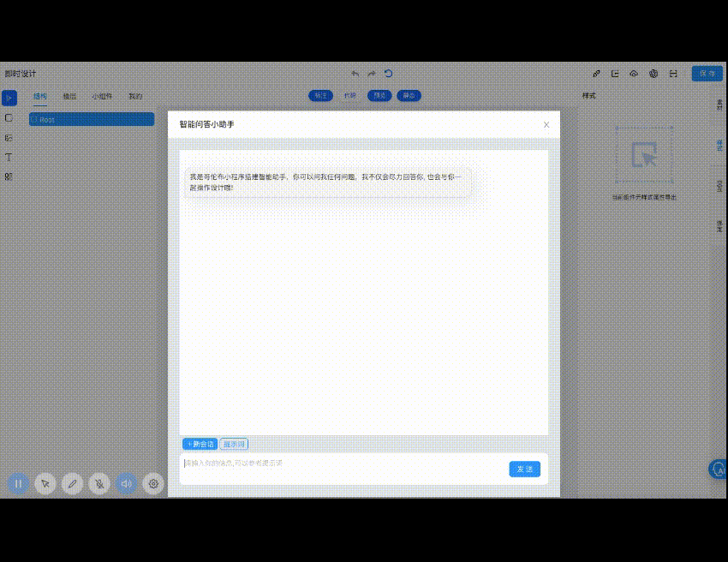Click the third pill in the center toolbar
Viewport: 728px width, 562px height.
(379, 96)
